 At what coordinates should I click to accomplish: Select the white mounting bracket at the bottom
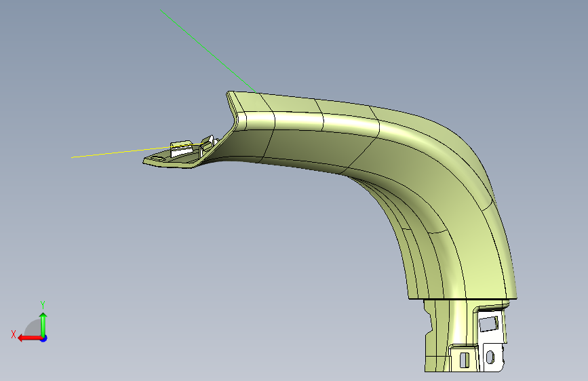pyautogui.click(x=491, y=340)
